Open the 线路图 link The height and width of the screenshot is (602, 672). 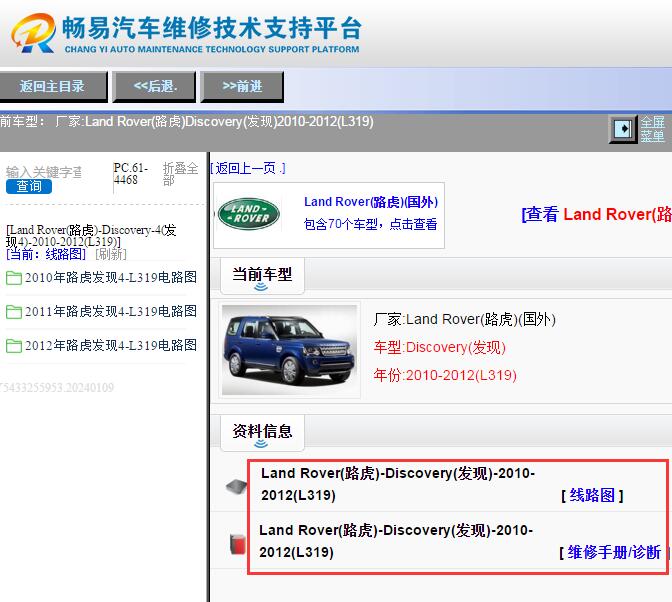click(592, 496)
